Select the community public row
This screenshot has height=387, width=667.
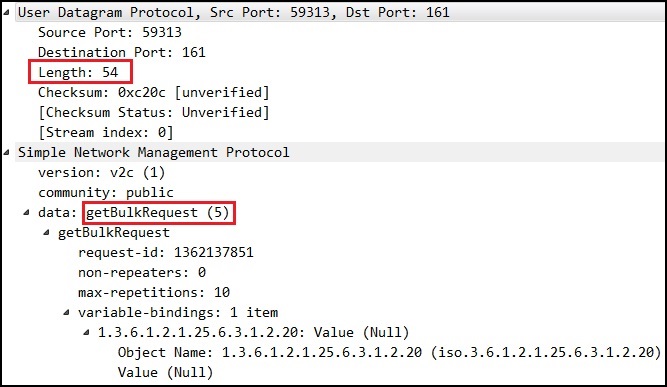[x=106, y=192]
